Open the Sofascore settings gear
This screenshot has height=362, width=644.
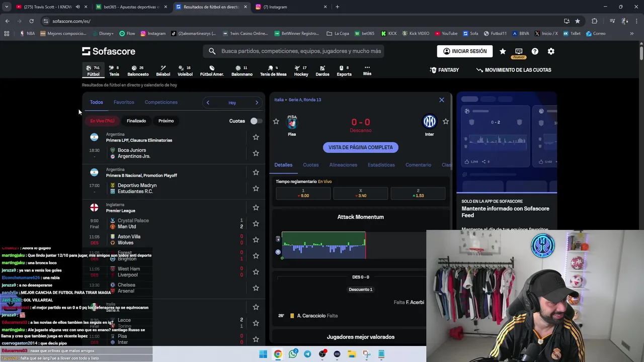coord(551,51)
